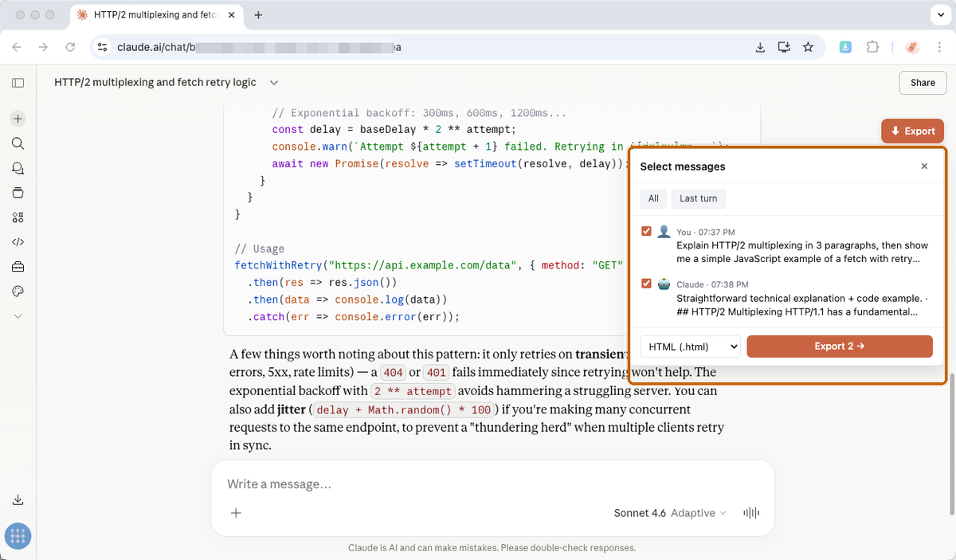Click the install app icon in address bar
The width and height of the screenshot is (956, 560).
[x=784, y=47]
